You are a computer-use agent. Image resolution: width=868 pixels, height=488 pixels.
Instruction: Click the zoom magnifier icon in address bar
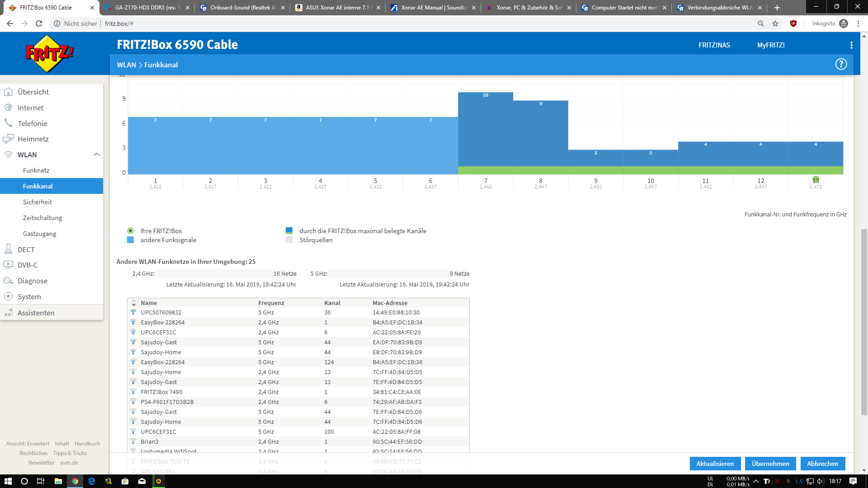(761, 23)
